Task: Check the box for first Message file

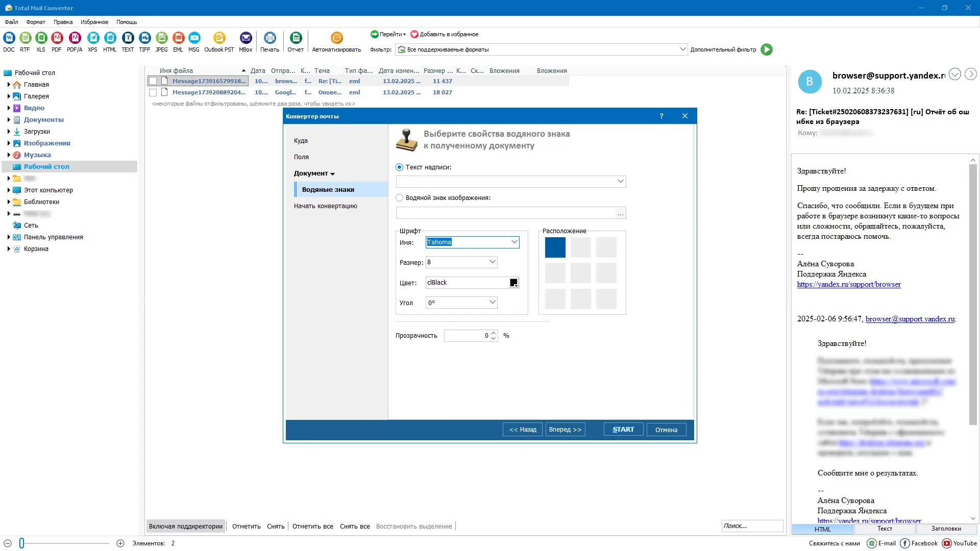Action: click(x=153, y=81)
